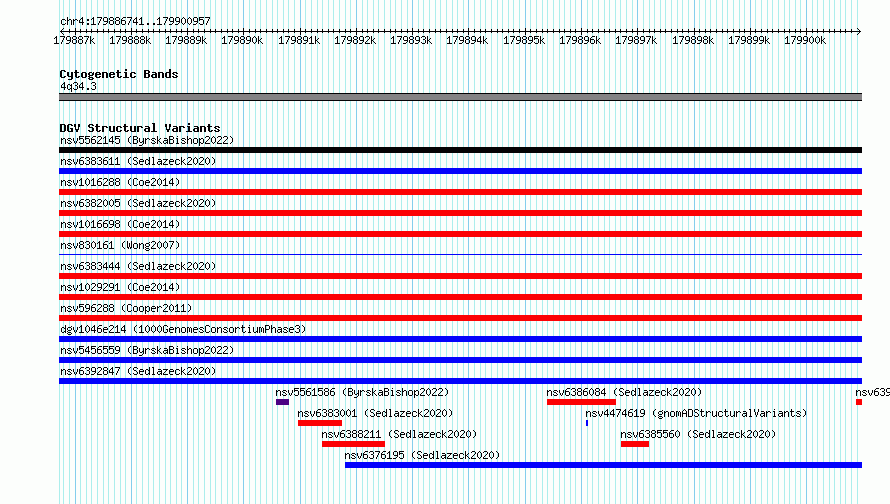The height and width of the screenshot is (504, 890).
Task: Click the 179896k ruler tick label
Action: (x=580, y=40)
